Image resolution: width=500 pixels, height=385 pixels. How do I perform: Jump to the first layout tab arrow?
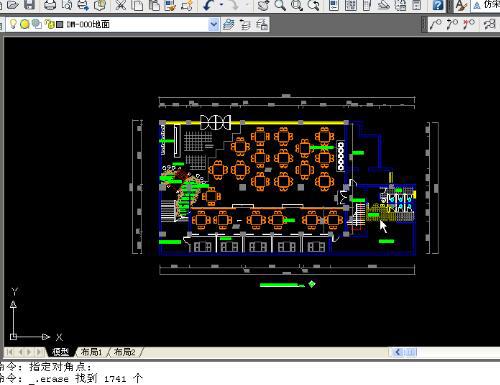[x=10, y=352]
